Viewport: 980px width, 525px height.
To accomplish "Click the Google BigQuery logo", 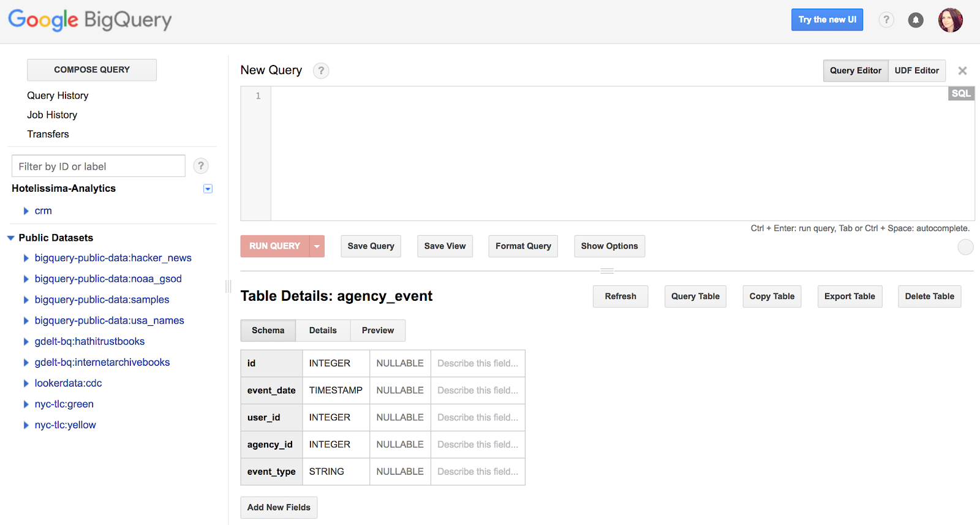I will 90,20.
